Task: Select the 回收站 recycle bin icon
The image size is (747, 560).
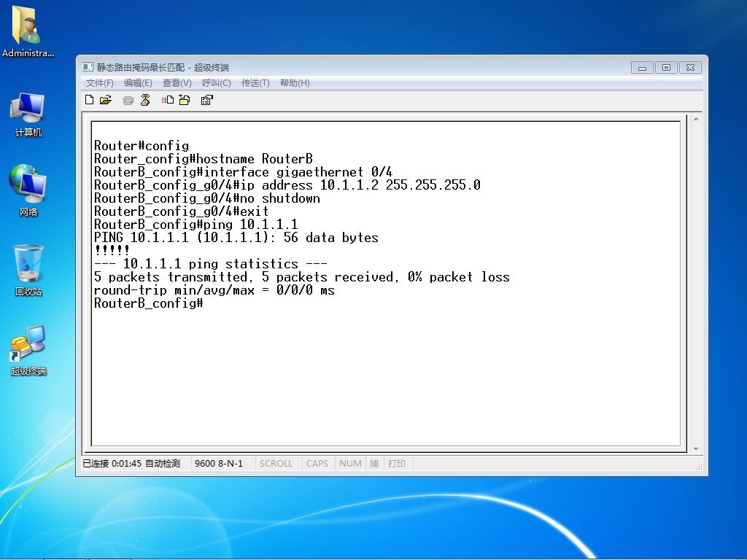Action: pyautogui.click(x=28, y=270)
